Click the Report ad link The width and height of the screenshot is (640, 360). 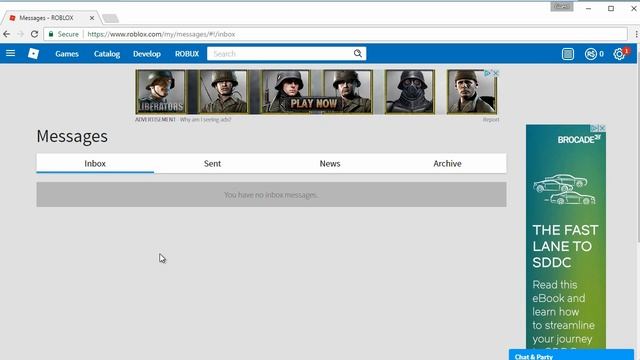click(491, 120)
